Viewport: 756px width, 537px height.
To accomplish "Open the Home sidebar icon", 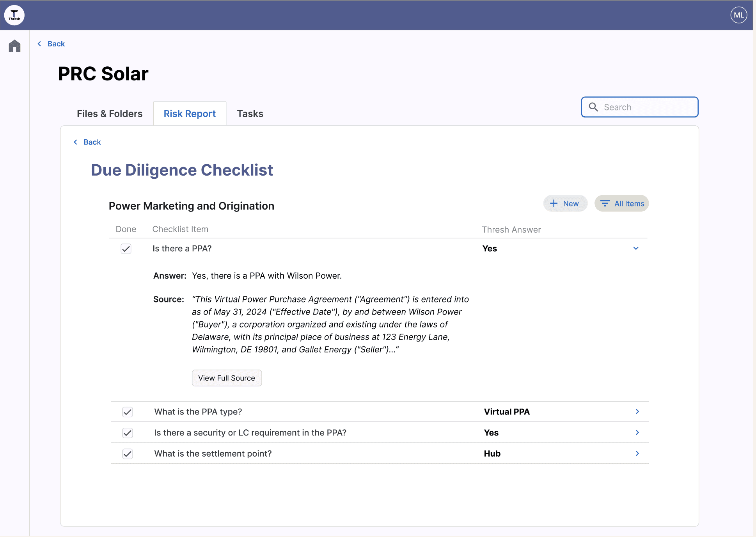I will pyautogui.click(x=14, y=46).
